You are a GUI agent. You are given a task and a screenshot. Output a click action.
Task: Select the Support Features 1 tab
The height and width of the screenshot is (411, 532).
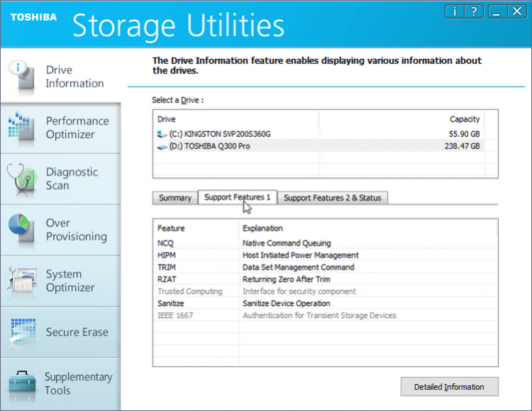[237, 197]
